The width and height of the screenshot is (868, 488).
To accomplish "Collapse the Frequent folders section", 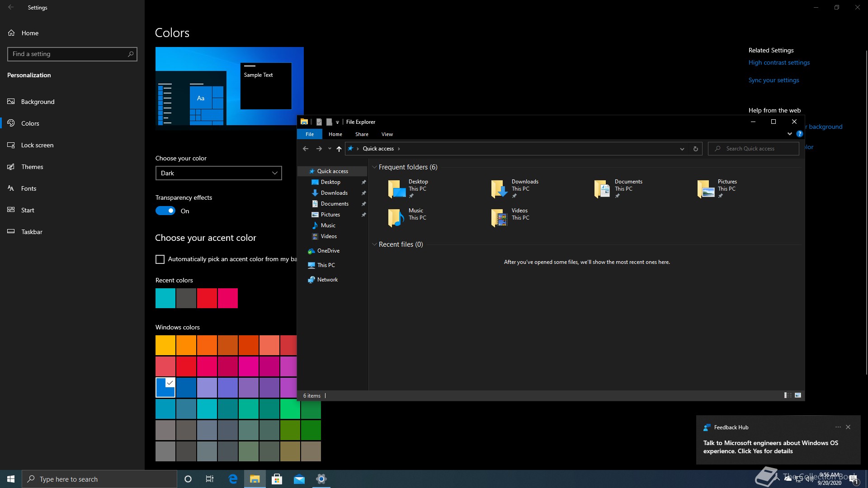I will point(374,167).
